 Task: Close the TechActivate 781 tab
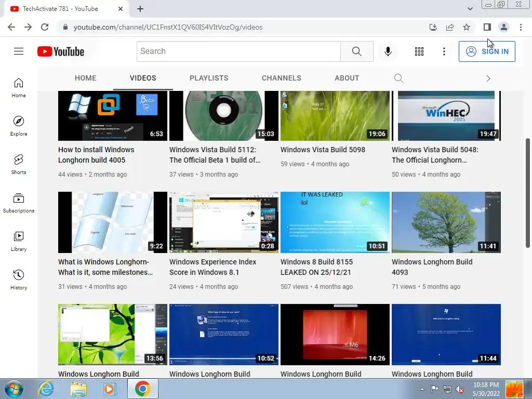pyautogui.click(x=121, y=9)
